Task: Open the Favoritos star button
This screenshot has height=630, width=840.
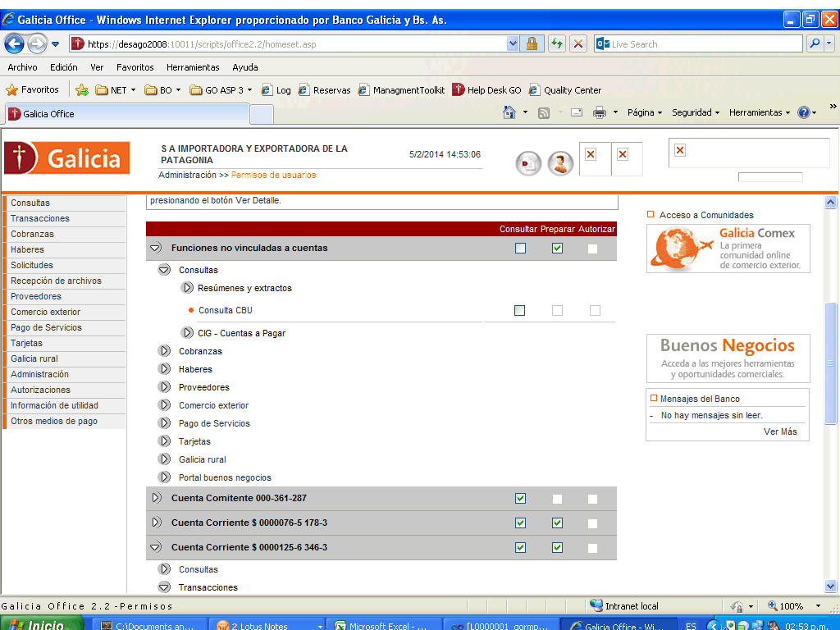Action: point(32,90)
